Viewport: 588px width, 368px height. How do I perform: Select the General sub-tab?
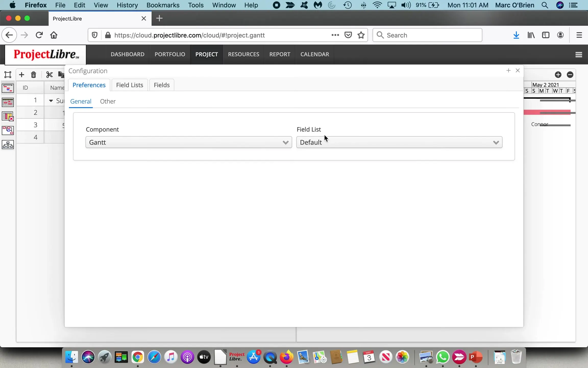point(81,101)
